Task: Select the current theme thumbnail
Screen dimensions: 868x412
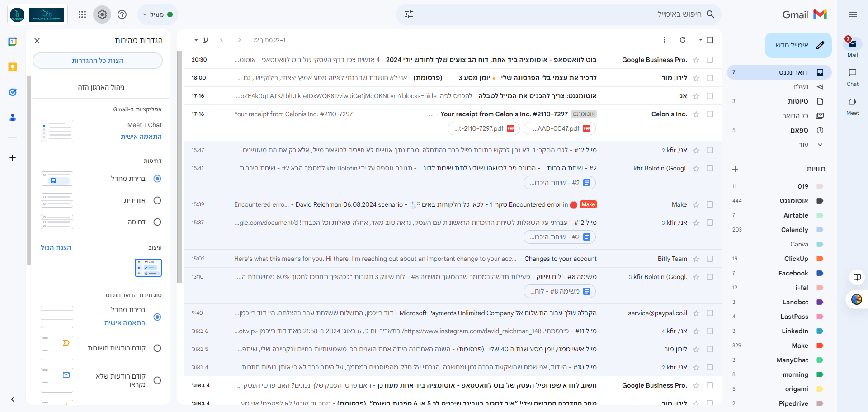Action: (x=148, y=268)
